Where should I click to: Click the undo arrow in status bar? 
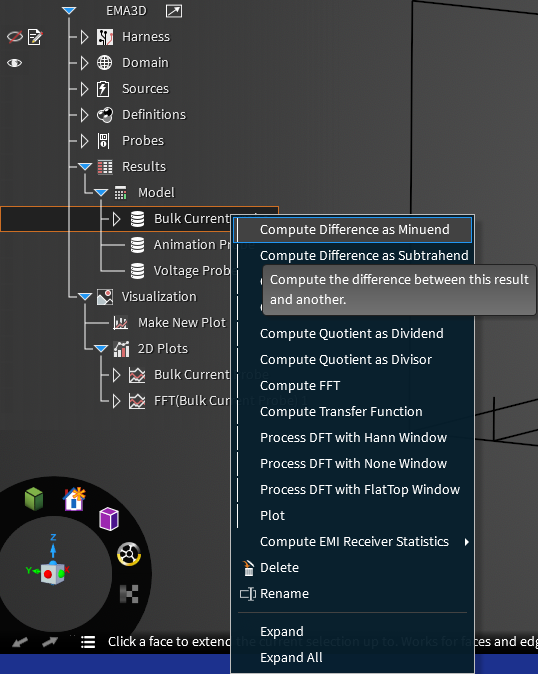[x=20, y=642]
